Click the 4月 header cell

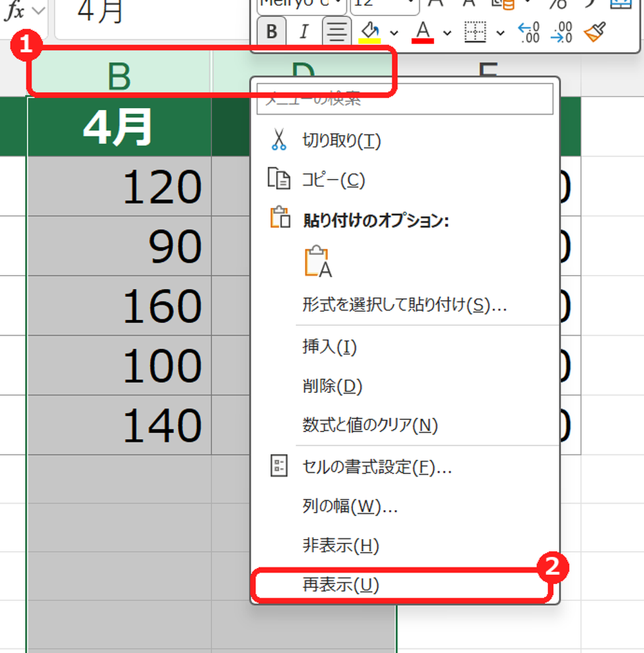[120, 127]
